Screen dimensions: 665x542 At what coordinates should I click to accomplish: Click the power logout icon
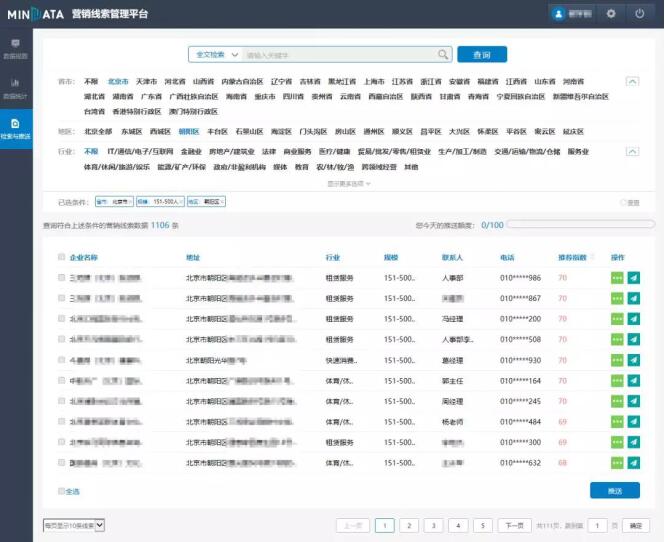point(640,13)
